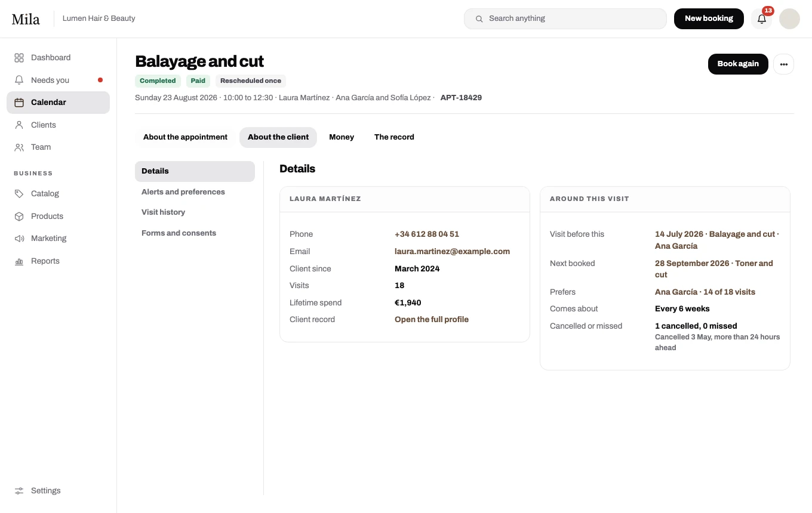Click the March 2024 client since value
Screen dimensions: 812x513
coord(417,269)
